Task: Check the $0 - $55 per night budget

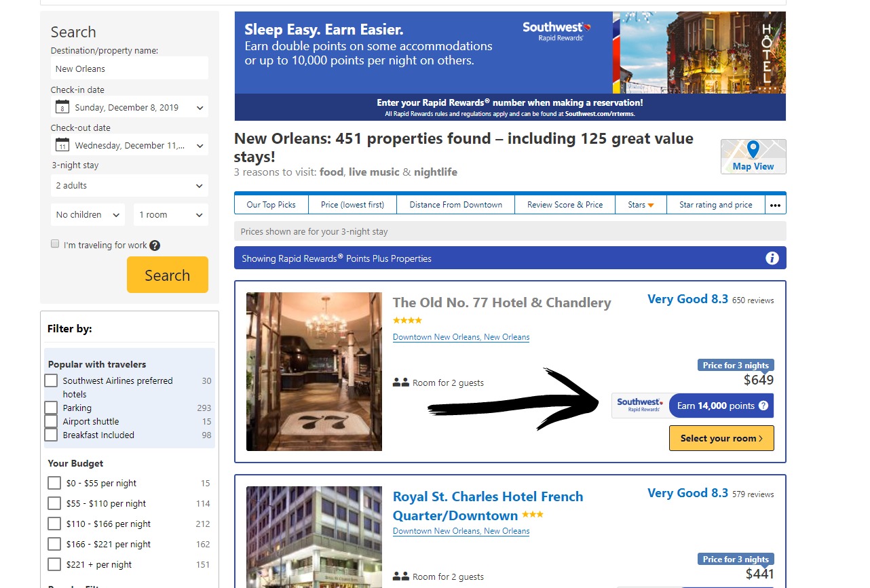Action: coord(54,483)
